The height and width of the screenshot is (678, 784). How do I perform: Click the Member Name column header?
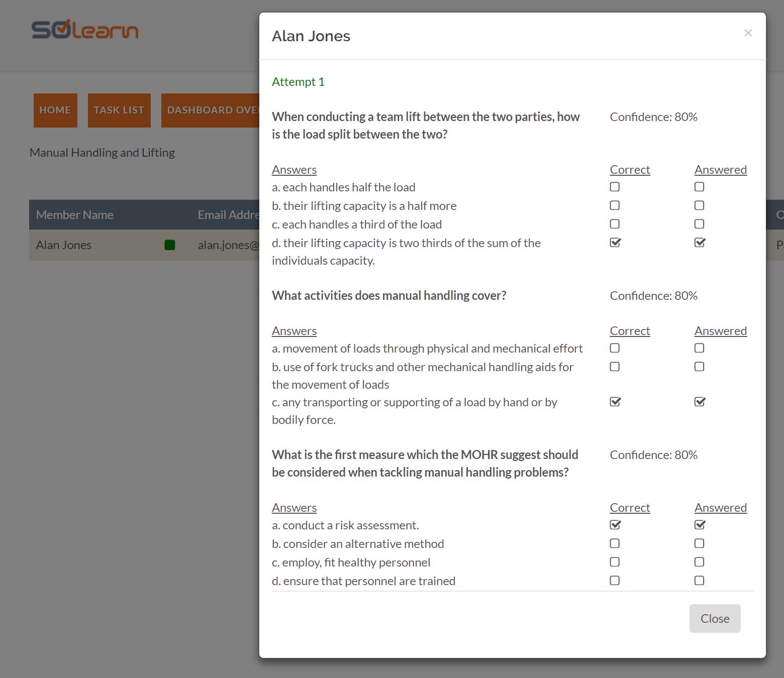[x=75, y=215]
